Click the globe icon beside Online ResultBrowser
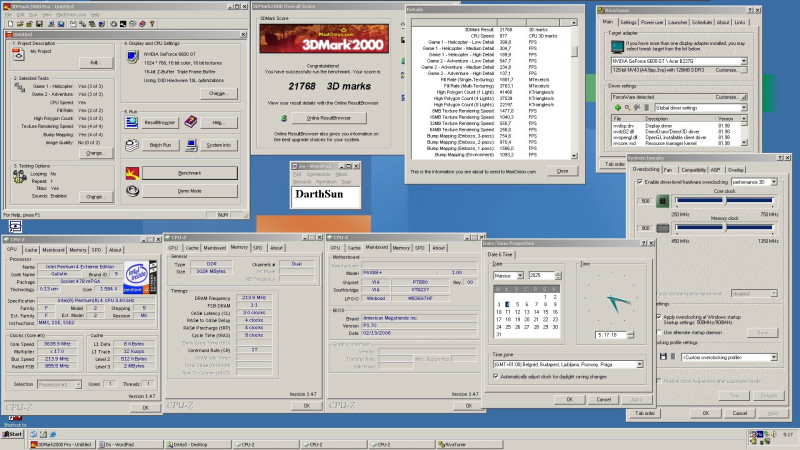800x450 pixels. coord(284,118)
